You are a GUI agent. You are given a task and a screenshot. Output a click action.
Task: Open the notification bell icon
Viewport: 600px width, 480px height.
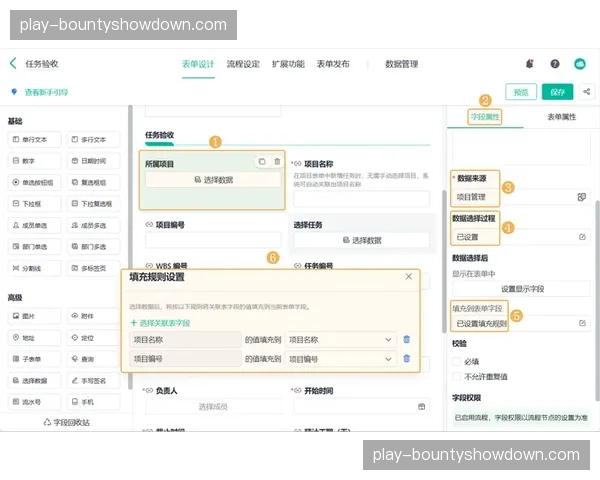tap(530, 64)
